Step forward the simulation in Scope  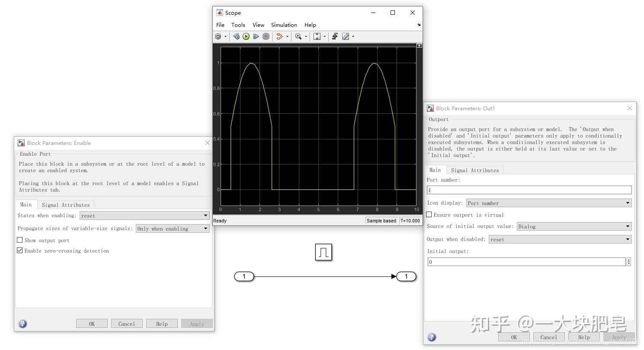pos(255,36)
